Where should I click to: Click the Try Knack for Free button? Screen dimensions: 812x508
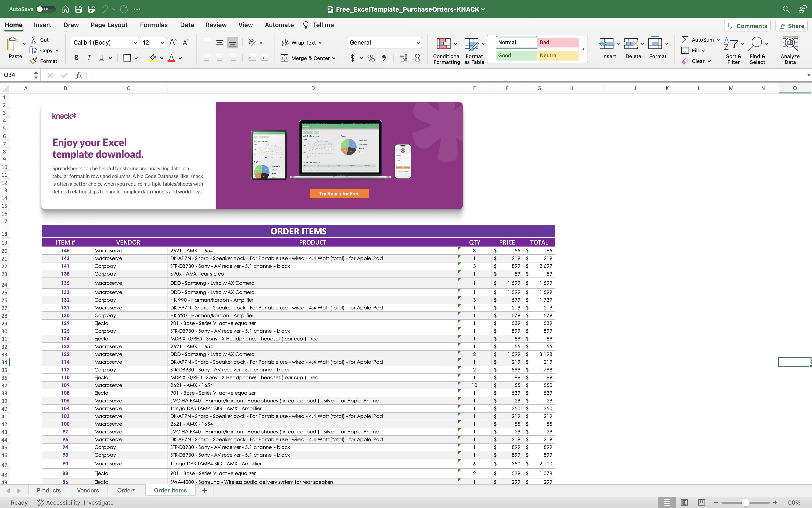pyautogui.click(x=339, y=193)
